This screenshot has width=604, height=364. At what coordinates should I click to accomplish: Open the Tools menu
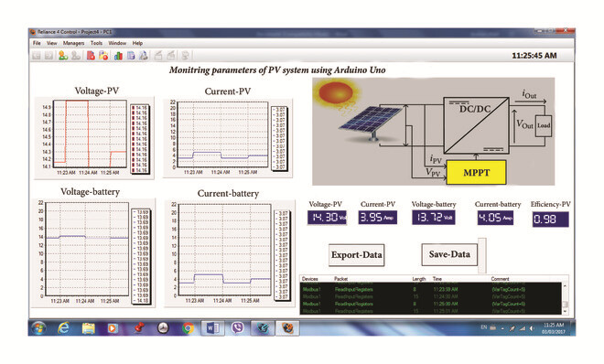(96, 43)
